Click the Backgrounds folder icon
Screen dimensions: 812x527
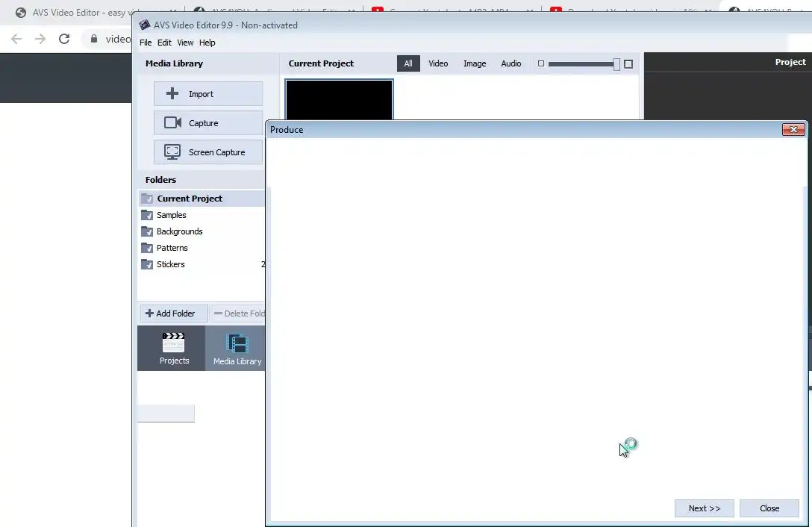147,231
